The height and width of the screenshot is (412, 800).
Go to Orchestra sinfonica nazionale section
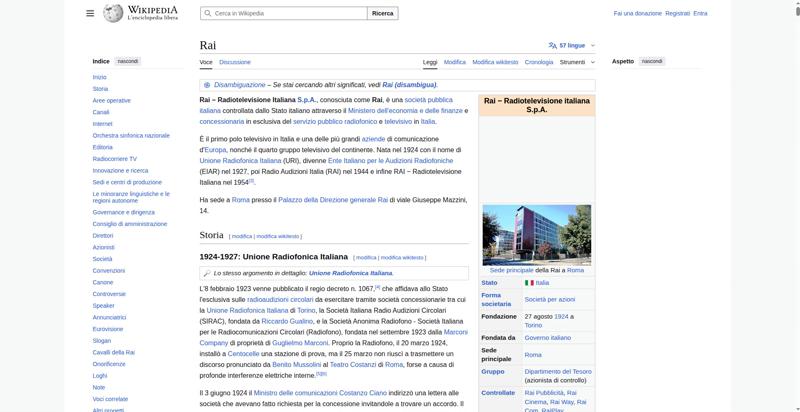tap(131, 135)
